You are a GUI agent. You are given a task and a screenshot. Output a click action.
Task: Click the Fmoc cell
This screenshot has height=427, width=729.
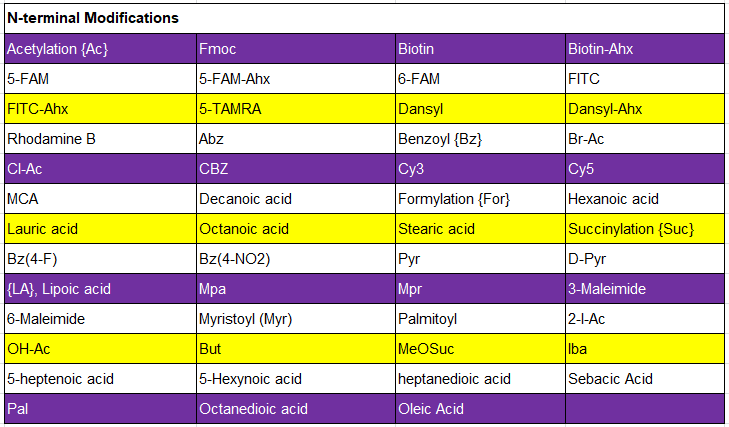(x=294, y=48)
